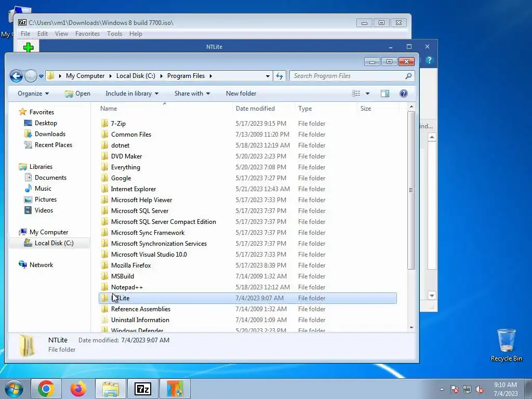This screenshot has width=532, height=399.
Task: Sort by the Date modified column header
Action: point(255,109)
